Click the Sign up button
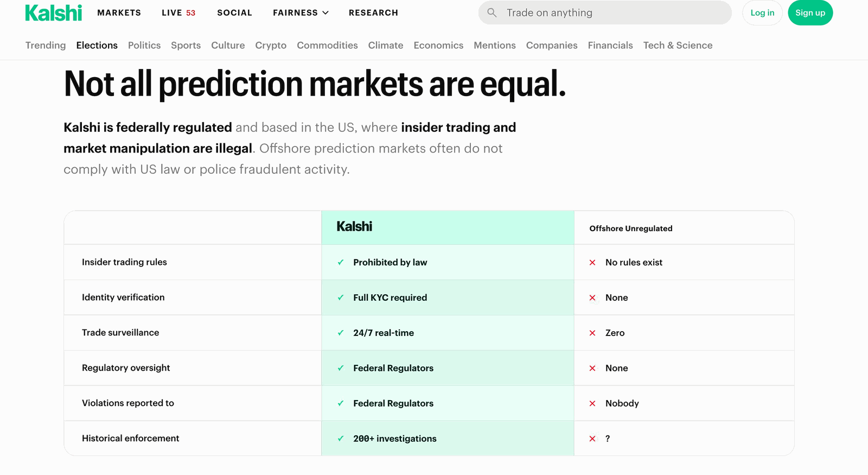This screenshot has height=475, width=868. click(810, 12)
